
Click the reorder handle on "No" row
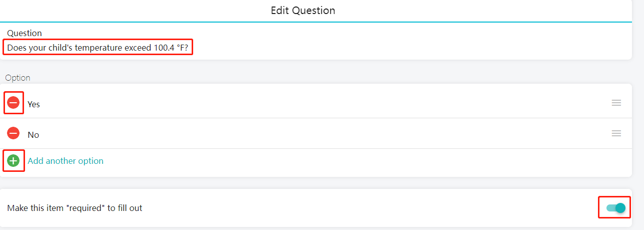[616, 133]
